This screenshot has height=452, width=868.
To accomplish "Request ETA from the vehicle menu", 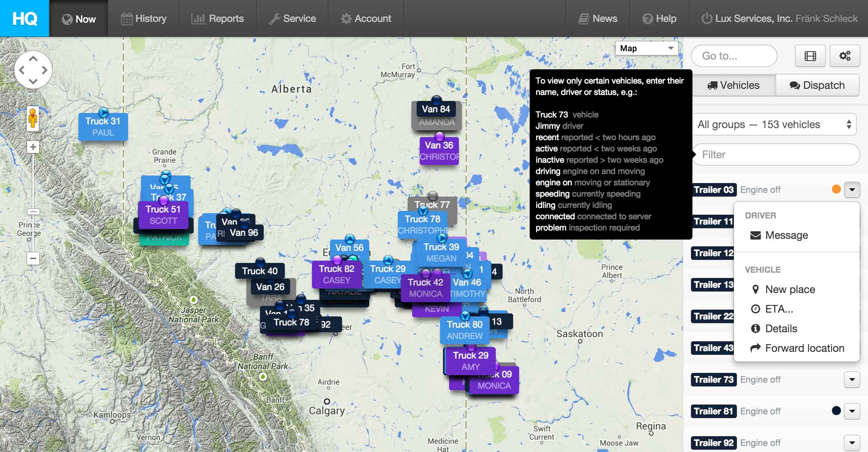I will point(778,308).
